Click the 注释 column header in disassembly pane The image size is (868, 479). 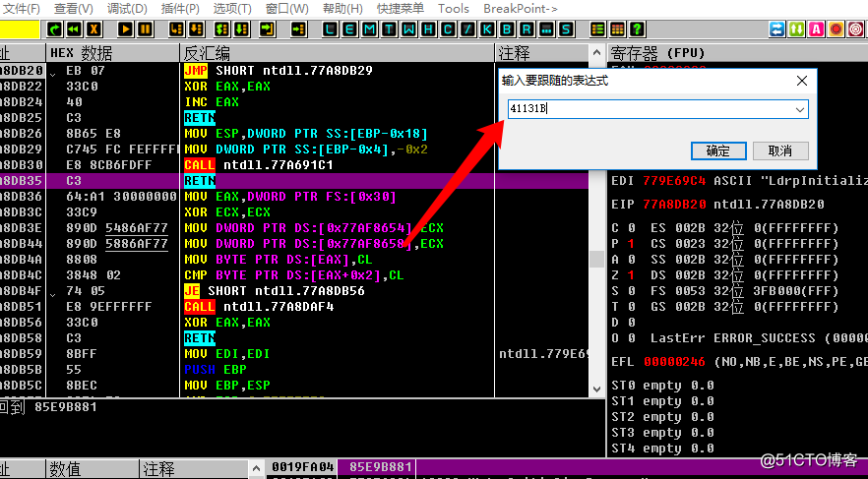coord(541,53)
